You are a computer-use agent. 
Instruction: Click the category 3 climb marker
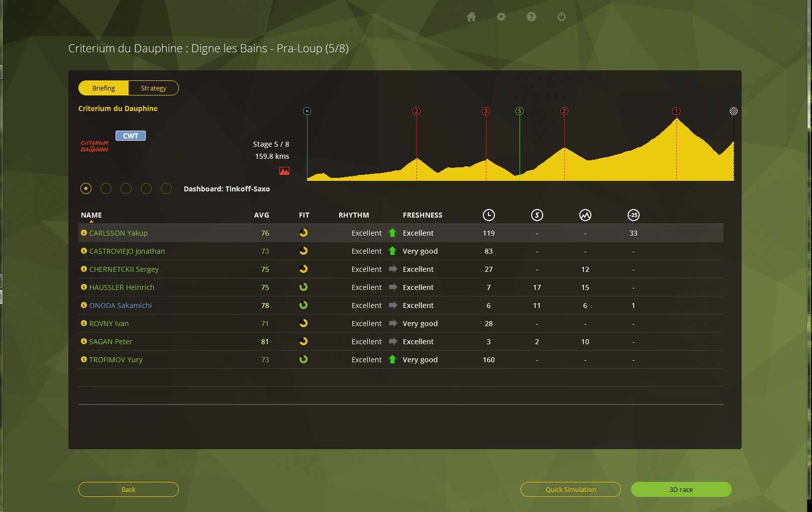click(486, 111)
